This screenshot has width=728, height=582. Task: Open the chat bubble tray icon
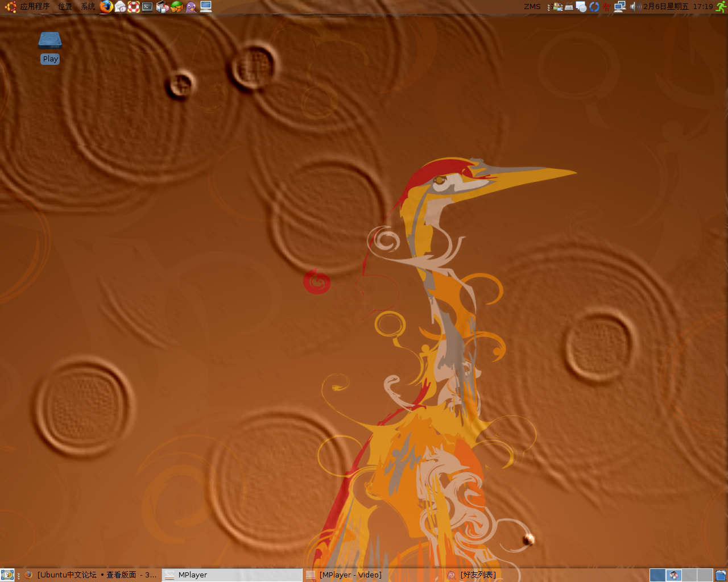pos(581,7)
